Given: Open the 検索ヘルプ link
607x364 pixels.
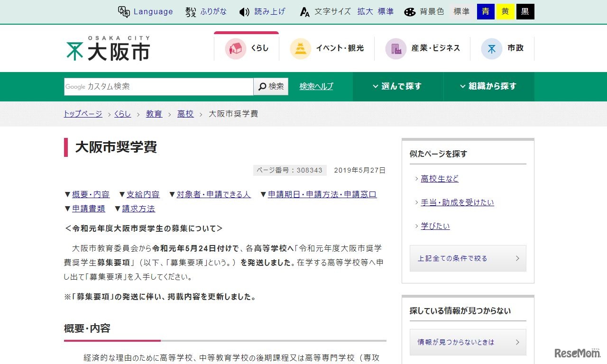Looking at the screenshot, I should pyautogui.click(x=316, y=86).
